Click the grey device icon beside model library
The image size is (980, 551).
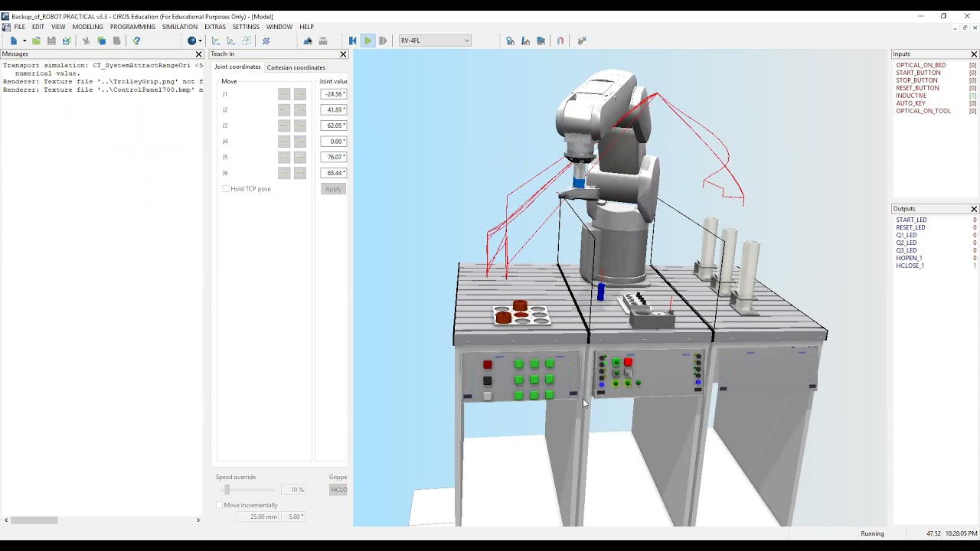323,41
